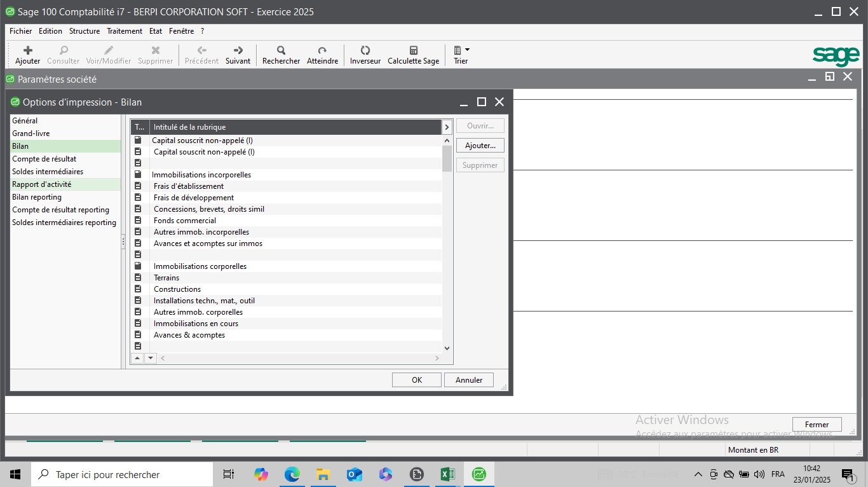Select Installations techn., mat., outil row

(x=287, y=301)
